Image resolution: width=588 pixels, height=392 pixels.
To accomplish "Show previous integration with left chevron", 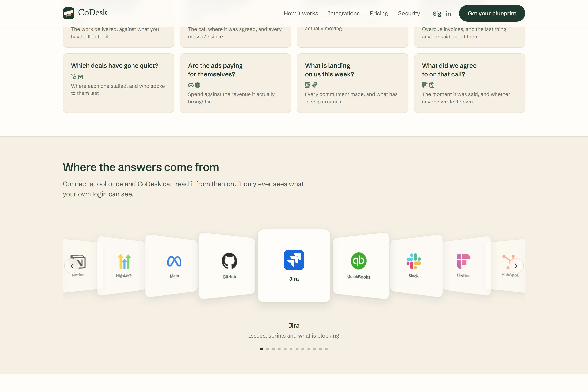I will pos(72,266).
